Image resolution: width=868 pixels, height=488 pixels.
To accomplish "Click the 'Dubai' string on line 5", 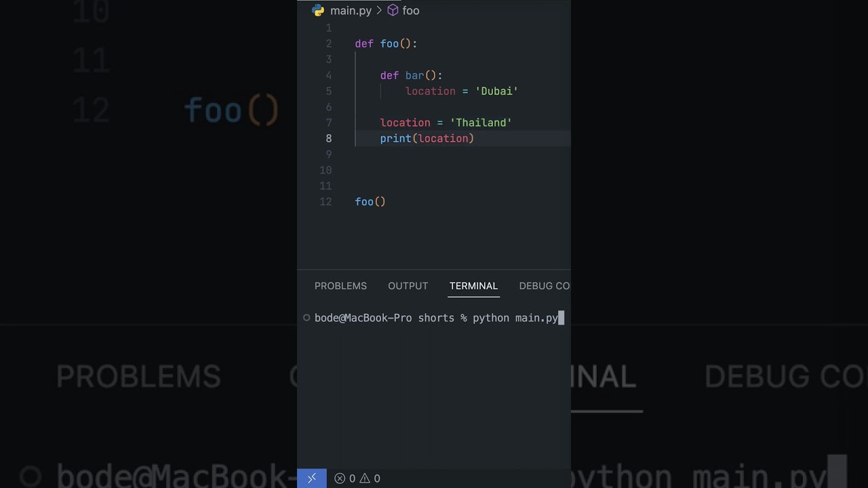I will tap(497, 91).
